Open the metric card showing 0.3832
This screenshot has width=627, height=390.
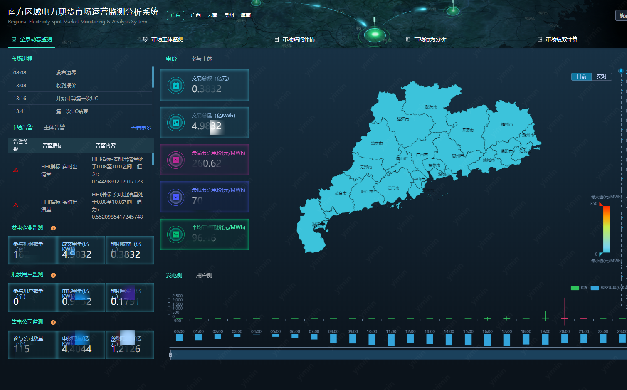[x=204, y=85]
